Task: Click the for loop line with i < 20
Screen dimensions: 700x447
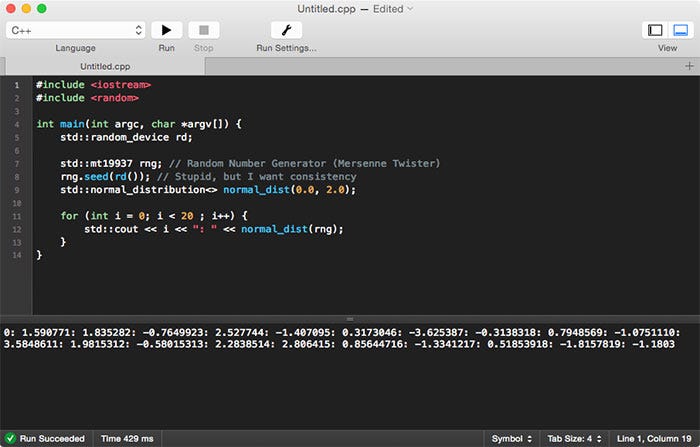Action: click(154, 216)
